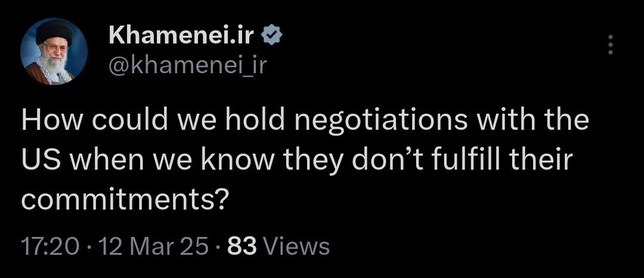Click the word "could" in the tweet
Screen dimensions: 644x278
(125, 120)
